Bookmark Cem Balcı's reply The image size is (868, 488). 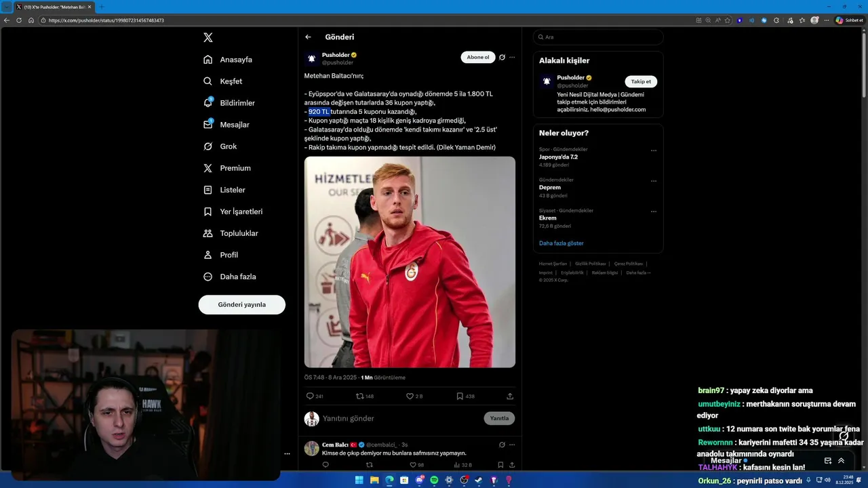[x=500, y=465]
